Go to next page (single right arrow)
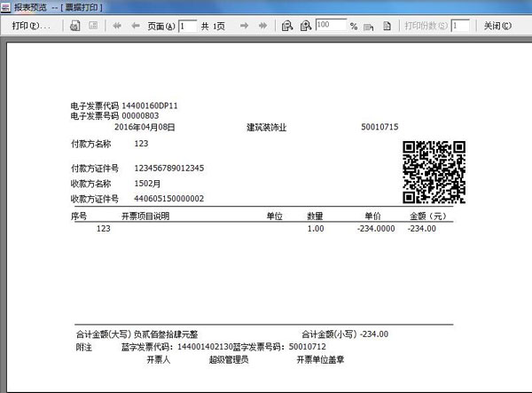This screenshot has width=532, height=393. tap(244, 26)
